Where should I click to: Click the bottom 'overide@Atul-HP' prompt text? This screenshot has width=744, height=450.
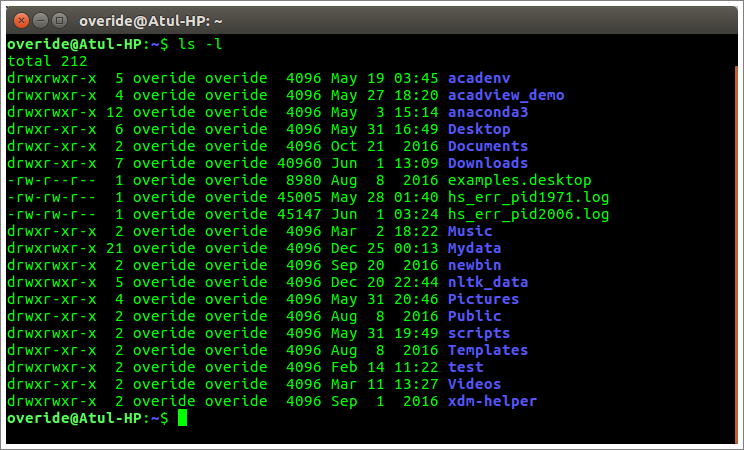coord(74,418)
